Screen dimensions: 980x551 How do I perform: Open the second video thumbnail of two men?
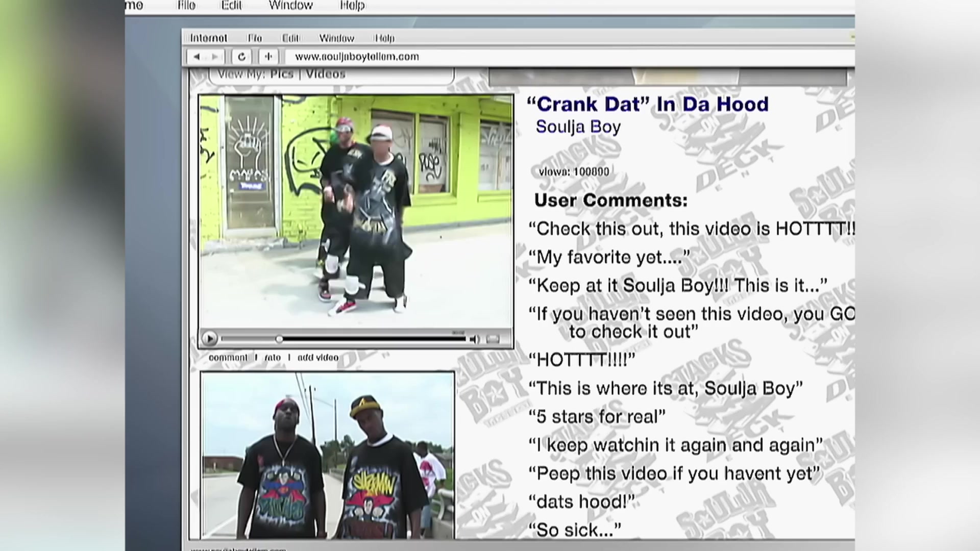coord(328,455)
